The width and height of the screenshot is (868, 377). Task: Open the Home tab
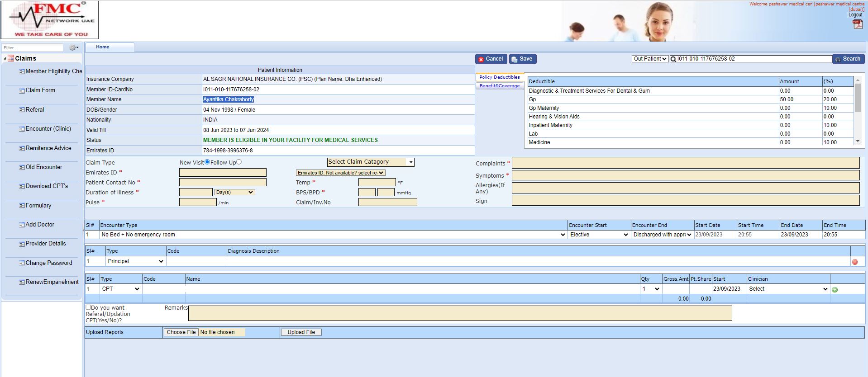pos(103,47)
